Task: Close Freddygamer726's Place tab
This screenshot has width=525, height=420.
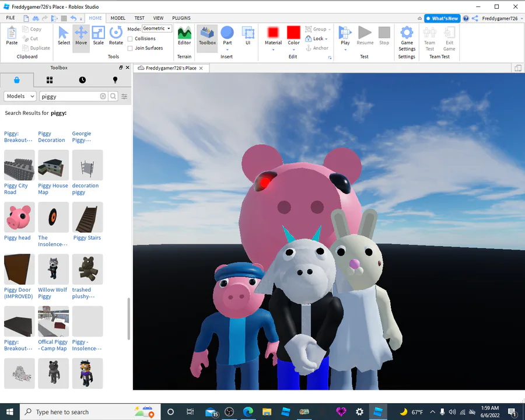Action: [x=201, y=68]
